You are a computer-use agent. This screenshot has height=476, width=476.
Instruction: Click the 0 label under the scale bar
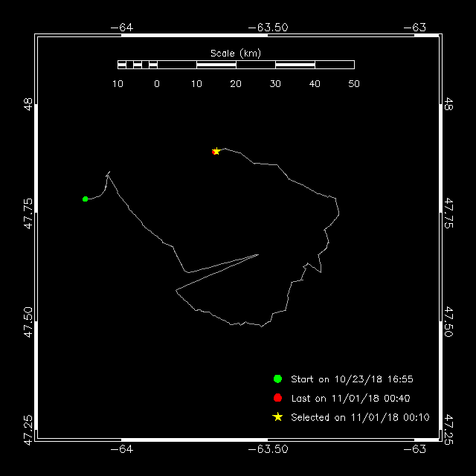coord(157,84)
